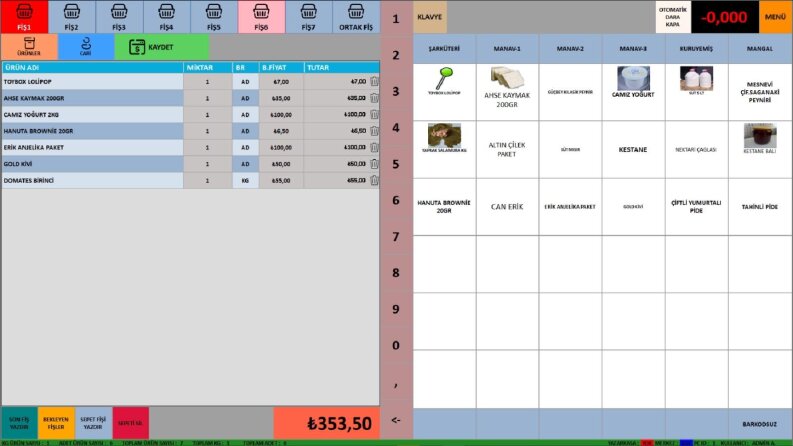Select the FİŞ4 receipt tab
793x446 pixels.
click(166, 17)
